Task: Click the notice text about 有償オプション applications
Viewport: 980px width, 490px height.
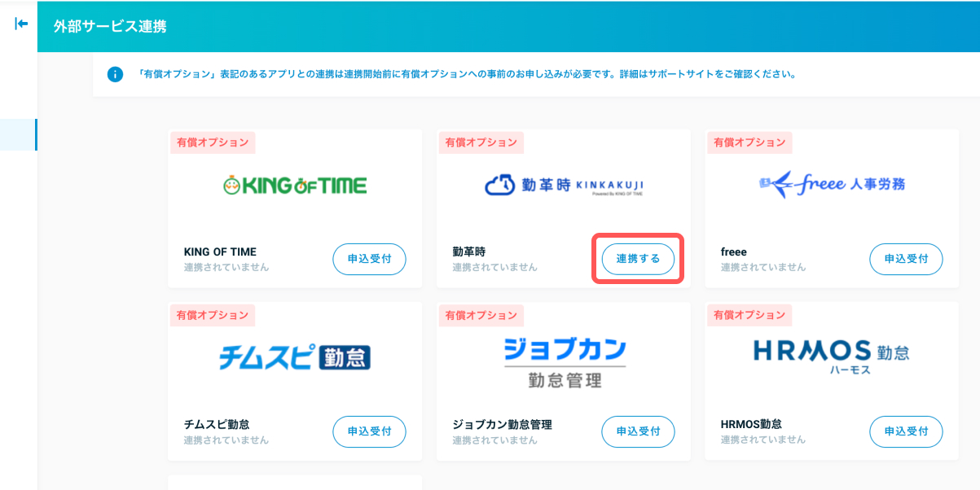Action: pos(466,74)
